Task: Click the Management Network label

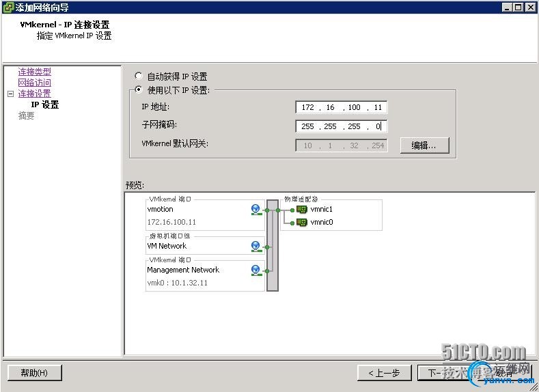Action: pos(183,270)
